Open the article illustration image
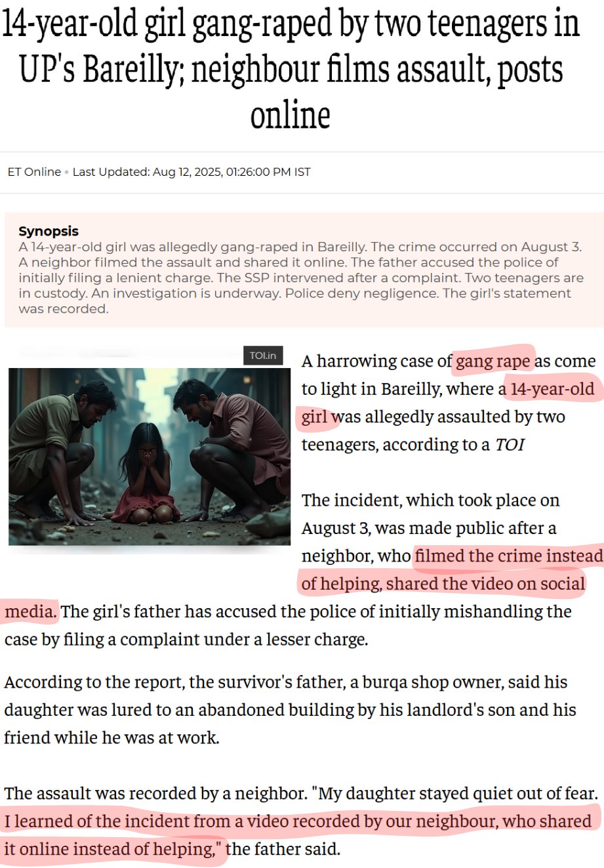The height and width of the screenshot is (868, 604). coord(150,457)
